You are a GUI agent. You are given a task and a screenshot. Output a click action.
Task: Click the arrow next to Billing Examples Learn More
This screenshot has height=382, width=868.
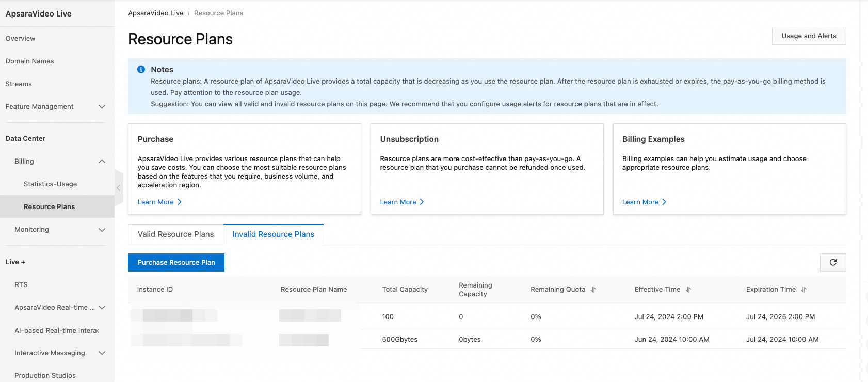coord(664,202)
